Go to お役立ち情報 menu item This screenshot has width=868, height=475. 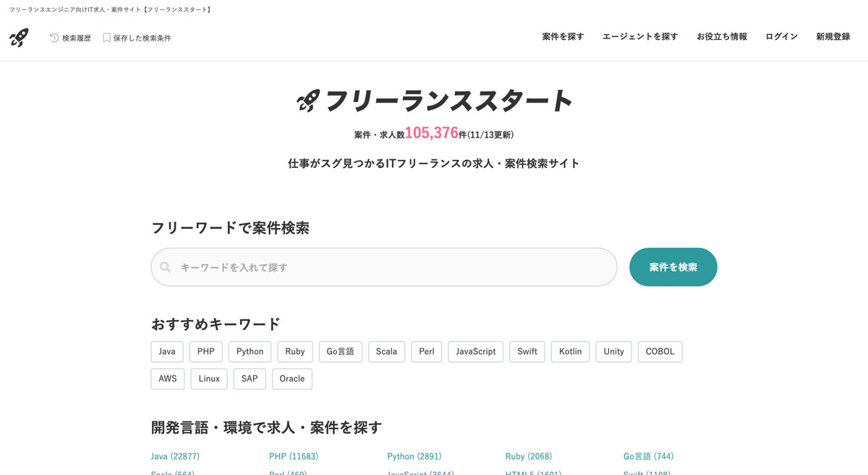[721, 37]
